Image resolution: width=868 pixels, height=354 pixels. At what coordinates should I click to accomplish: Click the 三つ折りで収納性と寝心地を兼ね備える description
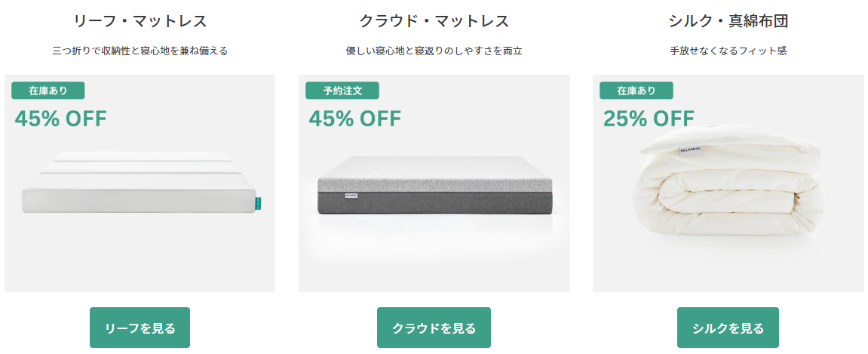[140, 51]
